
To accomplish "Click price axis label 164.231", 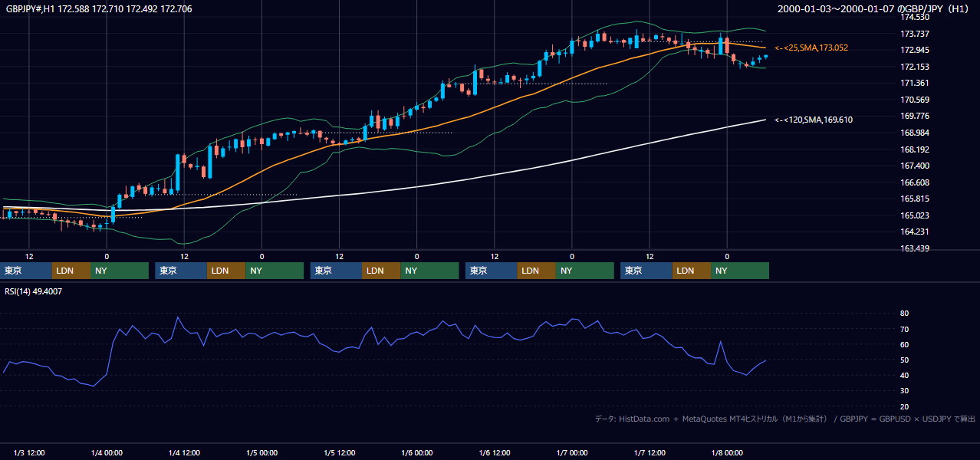I will [914, 232].
